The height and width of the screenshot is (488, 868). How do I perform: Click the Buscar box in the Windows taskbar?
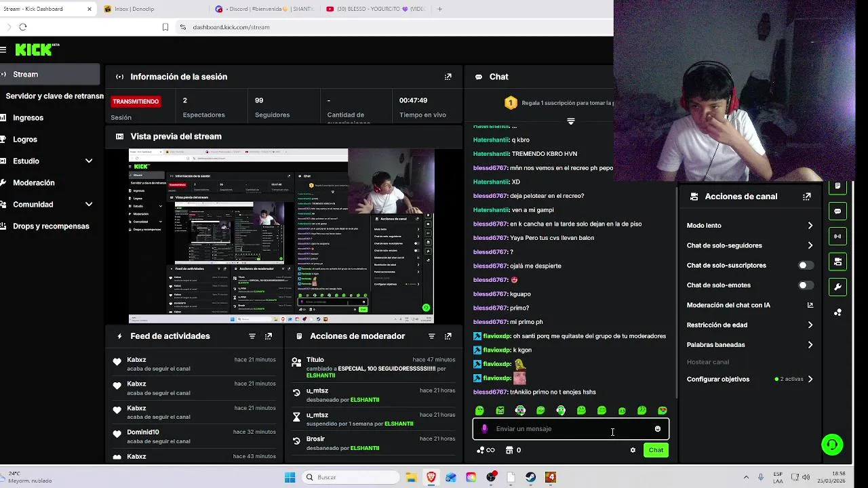(x=350, y=477)
